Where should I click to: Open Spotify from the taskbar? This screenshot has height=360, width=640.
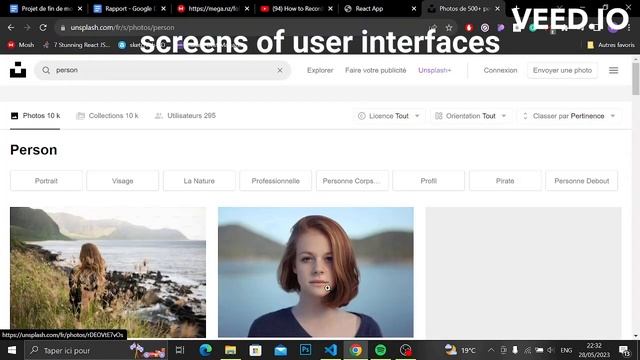(380, 350)
